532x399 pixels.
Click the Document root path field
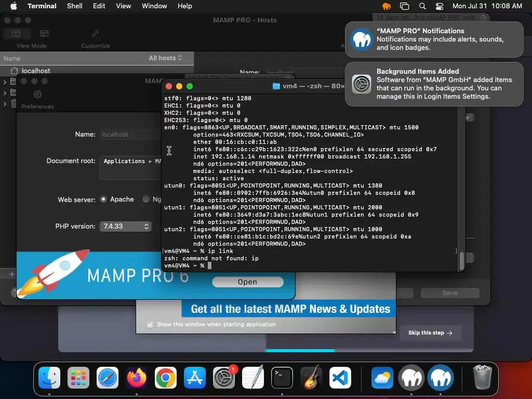pos(130,168)
